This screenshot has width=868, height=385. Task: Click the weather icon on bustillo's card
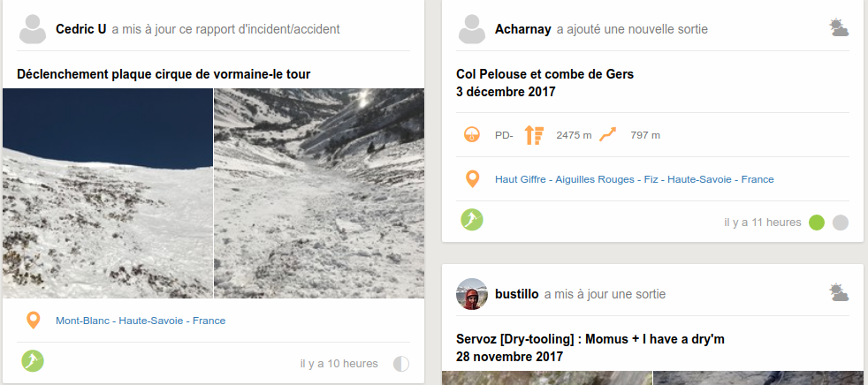[x=839, y=292]
